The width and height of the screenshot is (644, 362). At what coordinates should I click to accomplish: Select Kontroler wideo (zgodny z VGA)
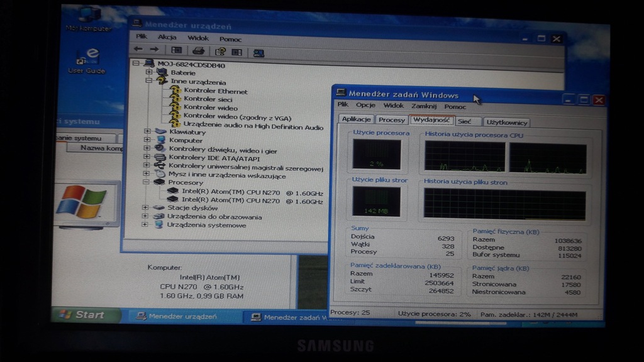pos(237,117)
